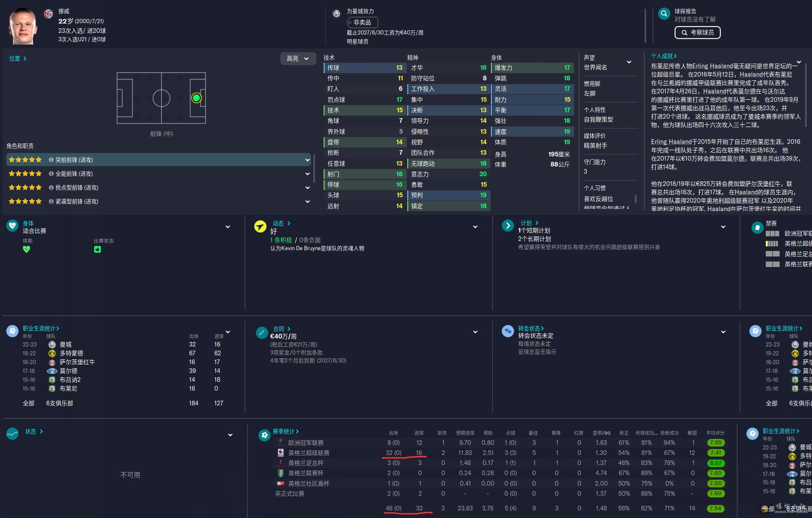This screenshot has height=518, width=812.
Task: Click the 非卖品 transfer status tag
Action: click(362, 22)
